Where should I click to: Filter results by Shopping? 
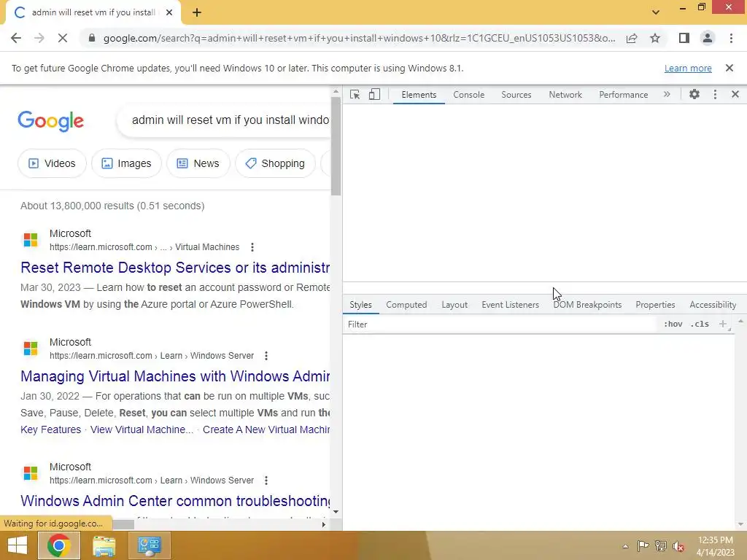(275, 163)
